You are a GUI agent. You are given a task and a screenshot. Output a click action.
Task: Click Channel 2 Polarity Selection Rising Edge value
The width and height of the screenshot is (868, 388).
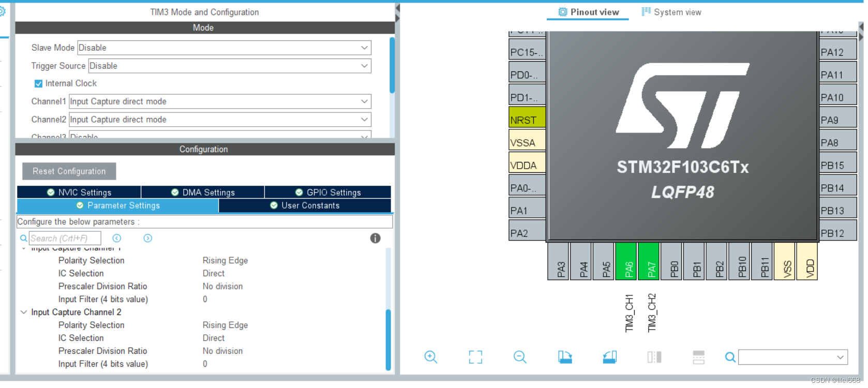point(225,325)
